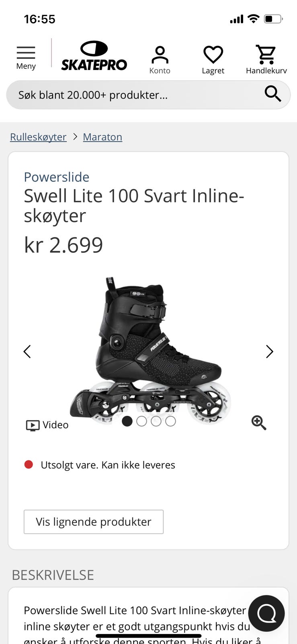Show previous product image arrow
This screenshot has width=297, height=644.
pos(27,351)
